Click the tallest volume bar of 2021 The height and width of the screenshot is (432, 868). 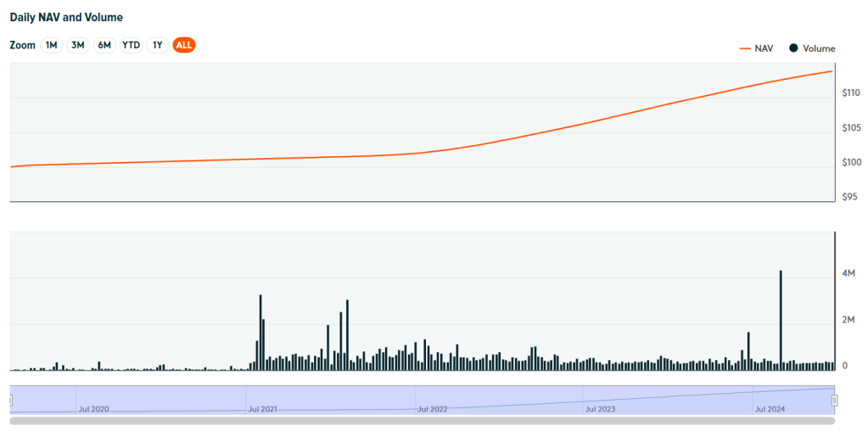pos(260,332)
